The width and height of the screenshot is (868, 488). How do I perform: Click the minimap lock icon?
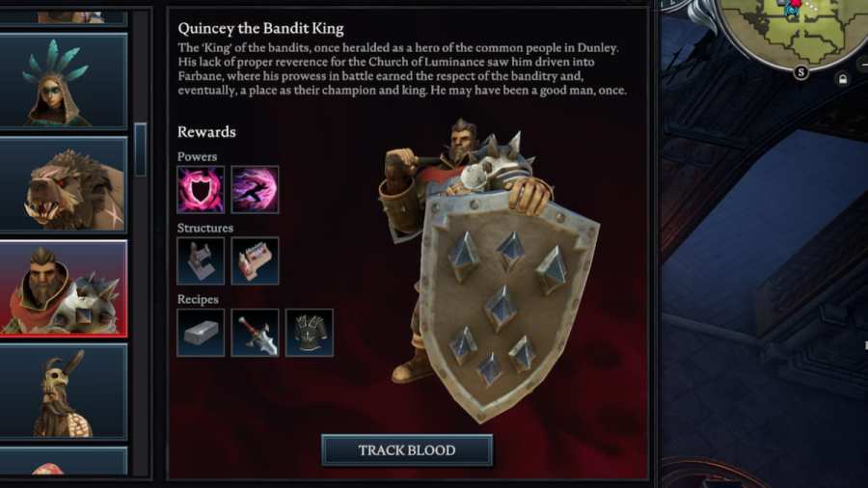[843, 79]
